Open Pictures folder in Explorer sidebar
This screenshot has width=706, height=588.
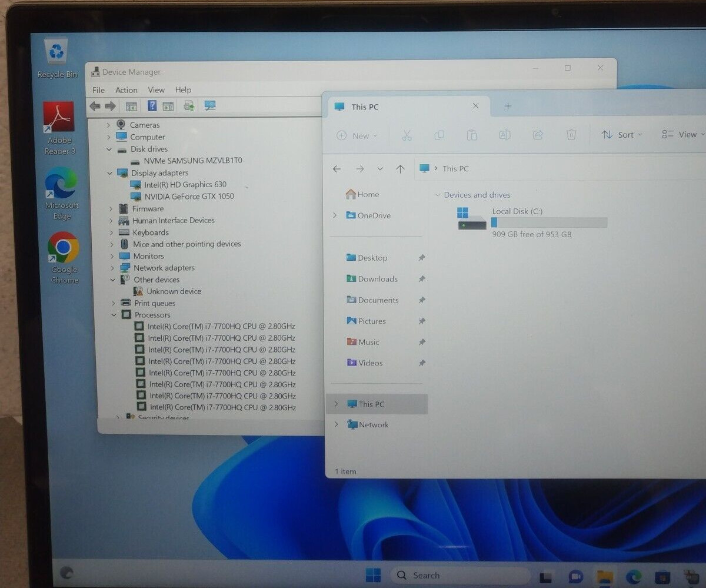pyautogui.click(x=366, y=321)
